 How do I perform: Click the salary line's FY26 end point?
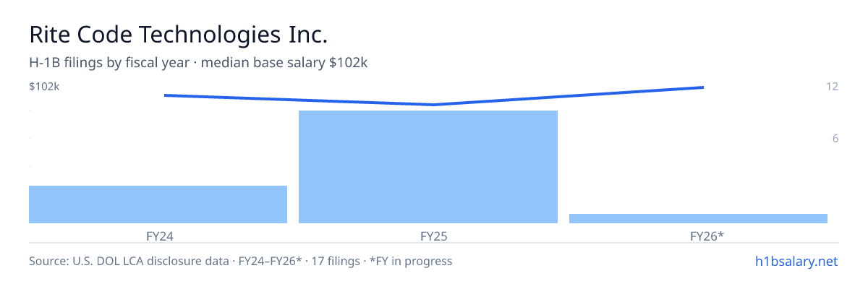(703, 87)
